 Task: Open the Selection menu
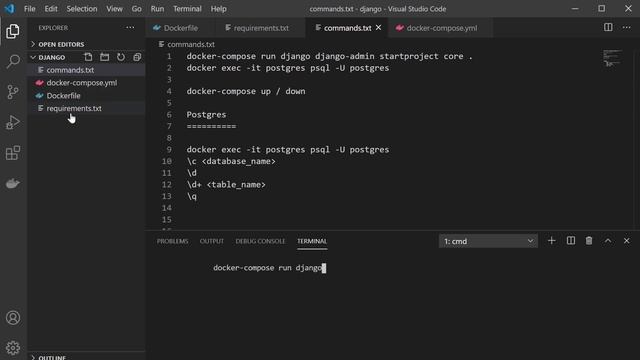[x=82, y=9]
